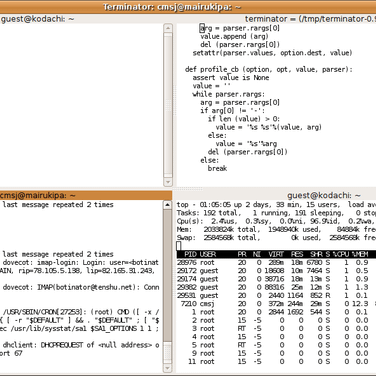
Task: Click the first 'last message repeated 2 times' line
Action: coord(58,205)
